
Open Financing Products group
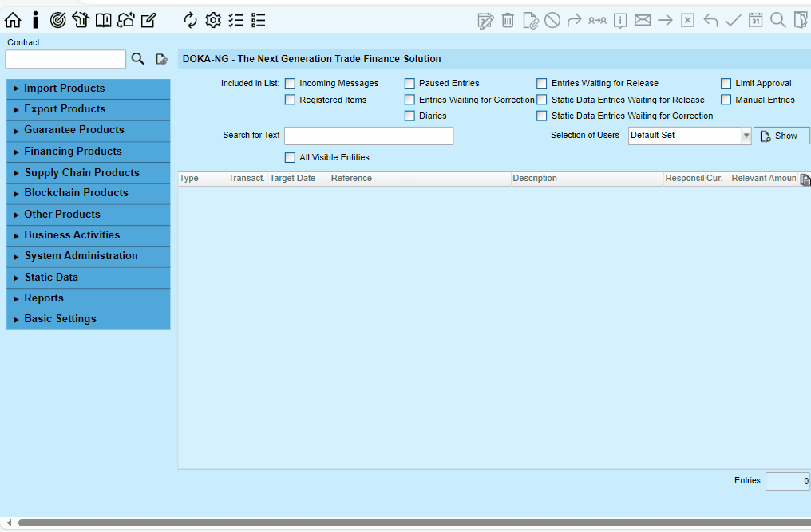[x=89, y=152]
